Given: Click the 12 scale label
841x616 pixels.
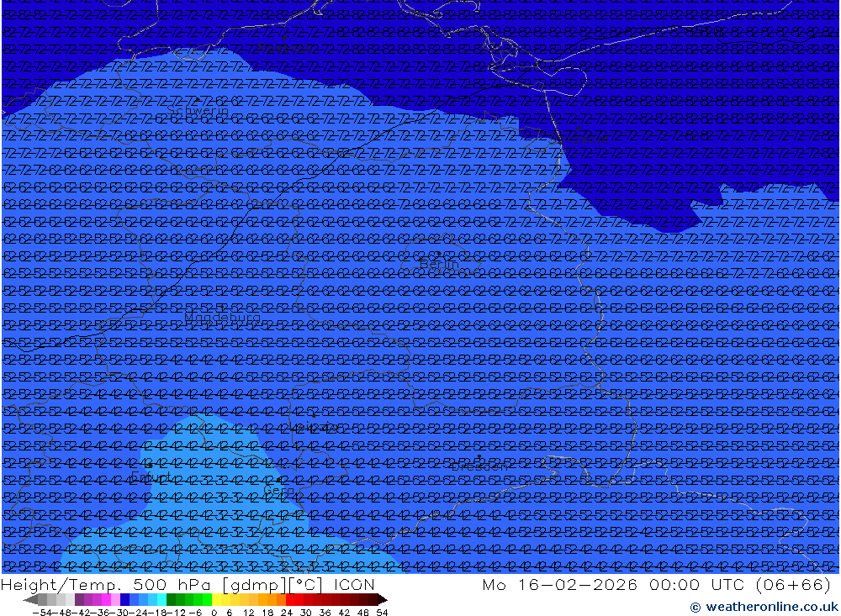Looking at the screenshot, I should (x=249, y=613).
